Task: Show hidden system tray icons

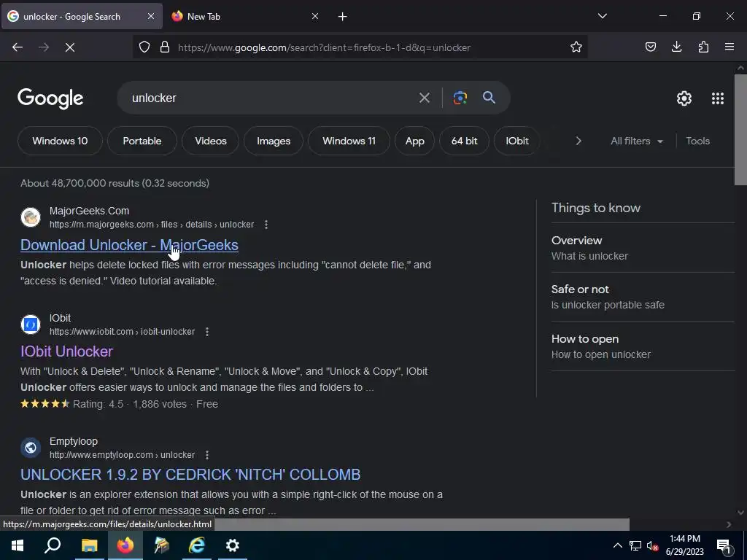Action: click(617, 545)
